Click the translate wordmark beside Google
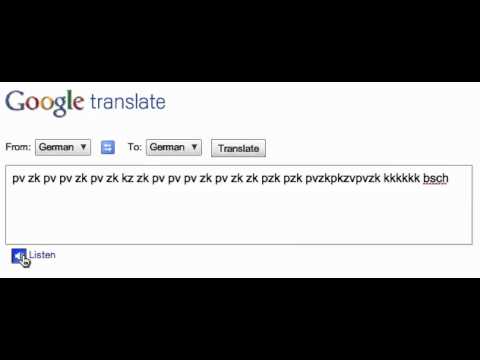Screen dimensions: 480x360 [x=128, y=102]
